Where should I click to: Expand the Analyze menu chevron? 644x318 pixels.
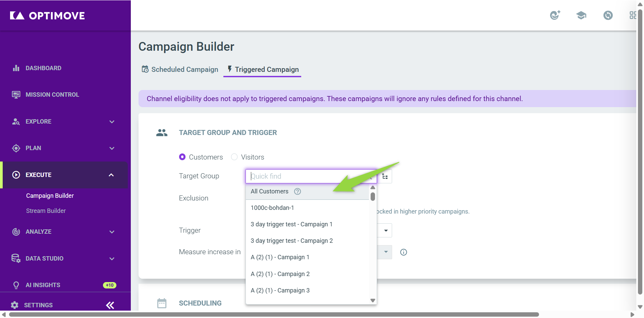[x=112, y=232]
